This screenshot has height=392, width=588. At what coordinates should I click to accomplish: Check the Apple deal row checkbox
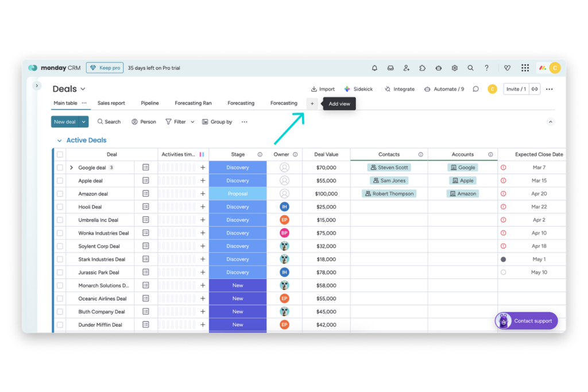coord(60,181)
